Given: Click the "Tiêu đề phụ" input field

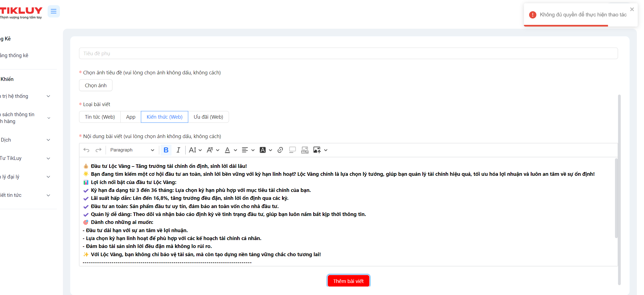Looking at the screenshot, I should 348,54.
